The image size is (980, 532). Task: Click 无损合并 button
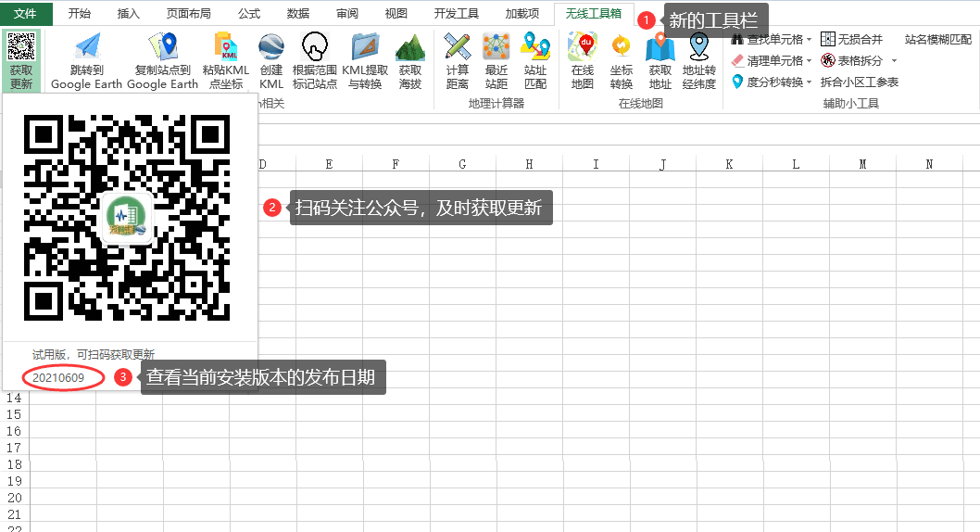pyautogui.click(x=852, y=39)
